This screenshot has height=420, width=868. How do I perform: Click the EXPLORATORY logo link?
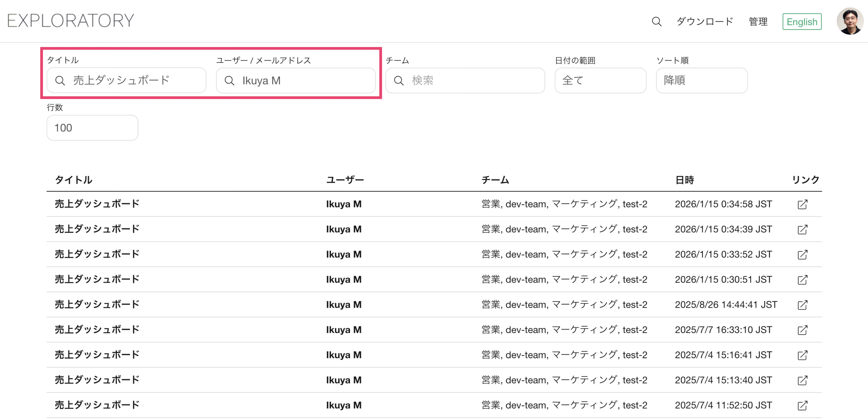[71, 21]
